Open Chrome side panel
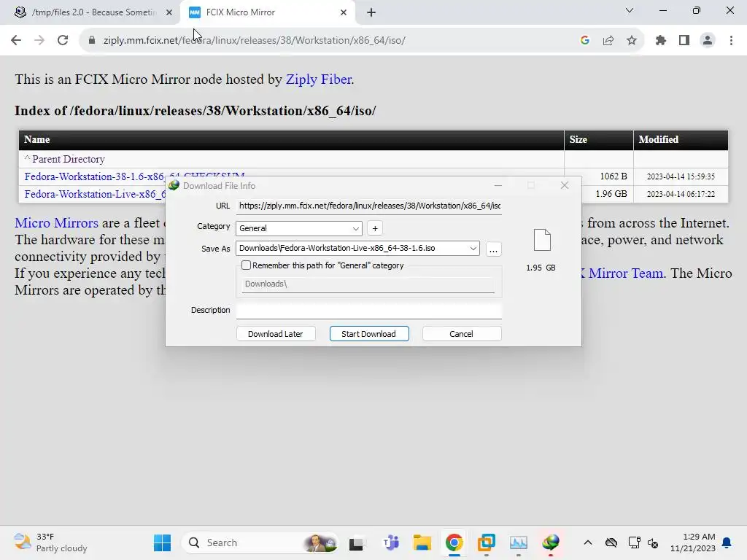 (684, 41)
